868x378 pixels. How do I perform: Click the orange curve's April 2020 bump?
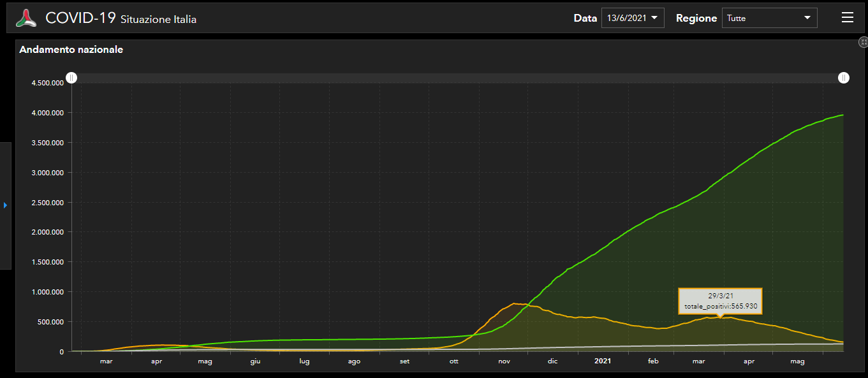[161, 345]
